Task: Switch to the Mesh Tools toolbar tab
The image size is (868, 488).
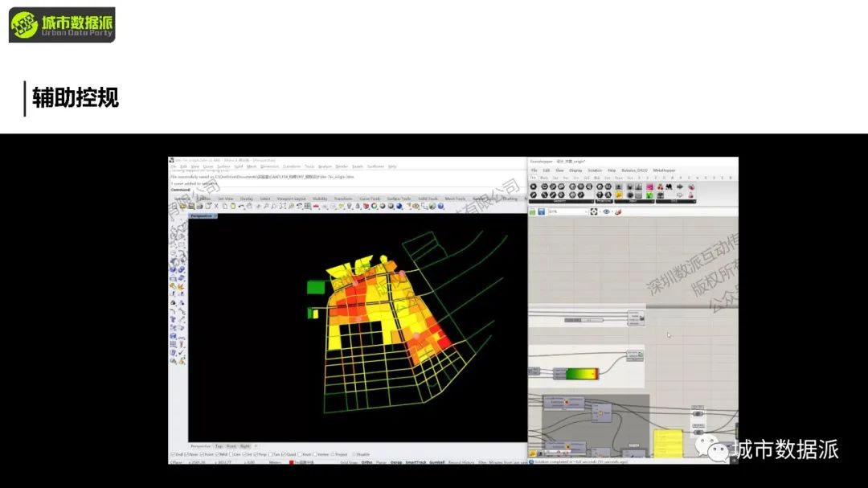Action: point(455,199)
